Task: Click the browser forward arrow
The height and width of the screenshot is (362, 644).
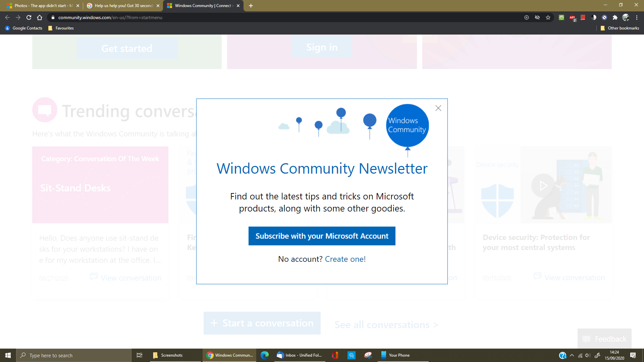Action: coord(18,17)
